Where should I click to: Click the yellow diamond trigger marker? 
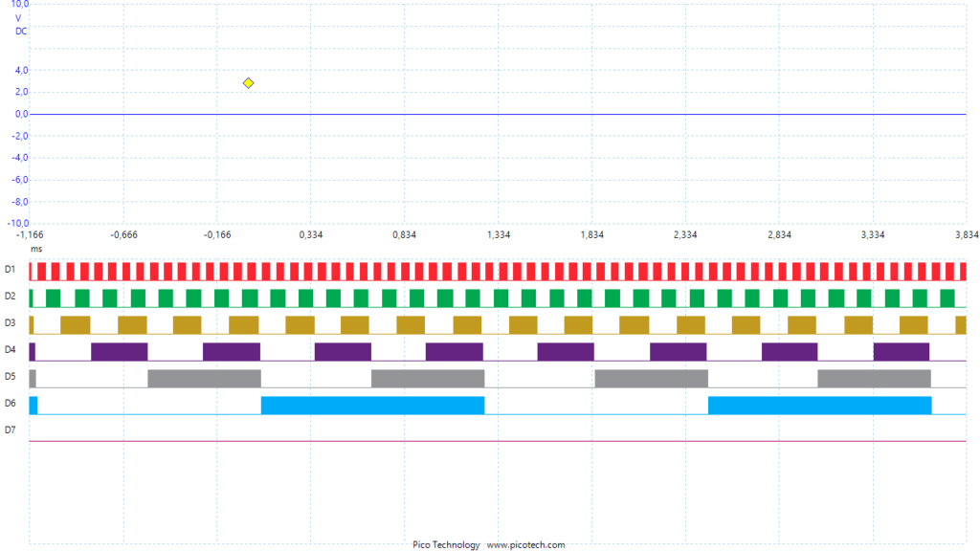(248, 83)
